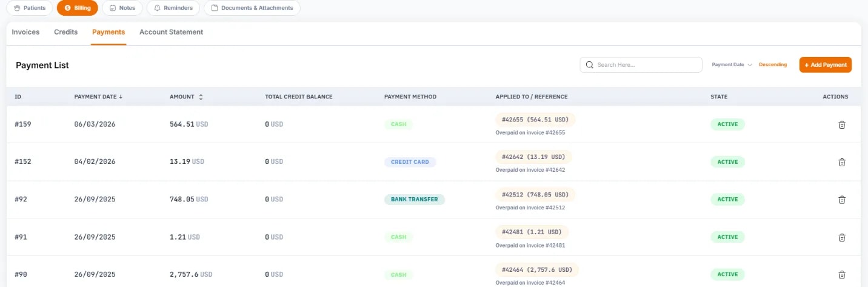Click Total Credit Balance column header

point(299,96)
